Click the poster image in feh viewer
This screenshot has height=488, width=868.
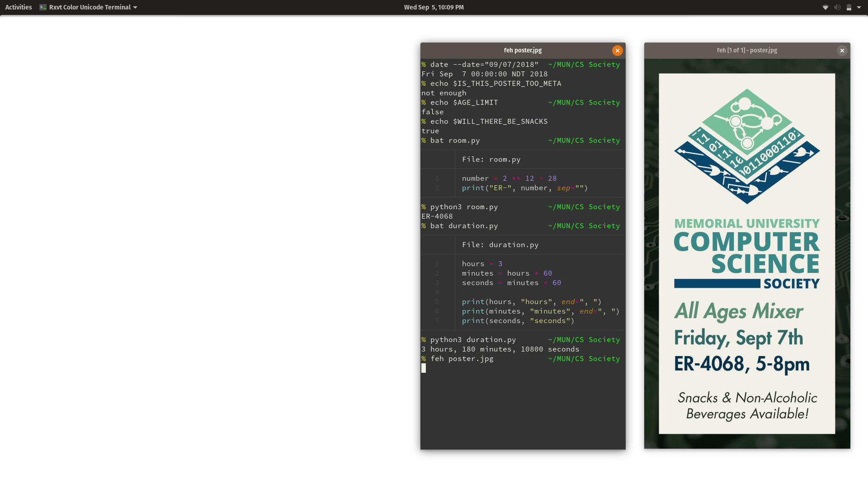click(x=747, y=253)
